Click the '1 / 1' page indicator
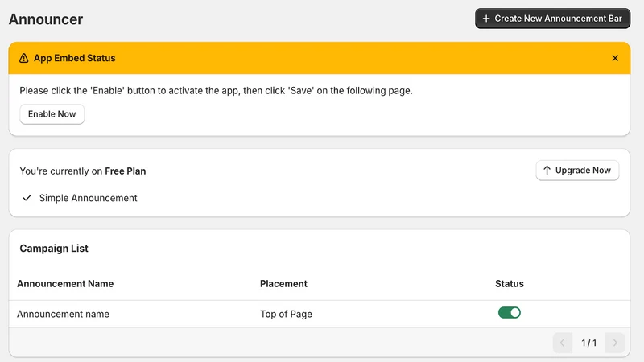Viewport: 644px width, 362px height. pos(589,343)
